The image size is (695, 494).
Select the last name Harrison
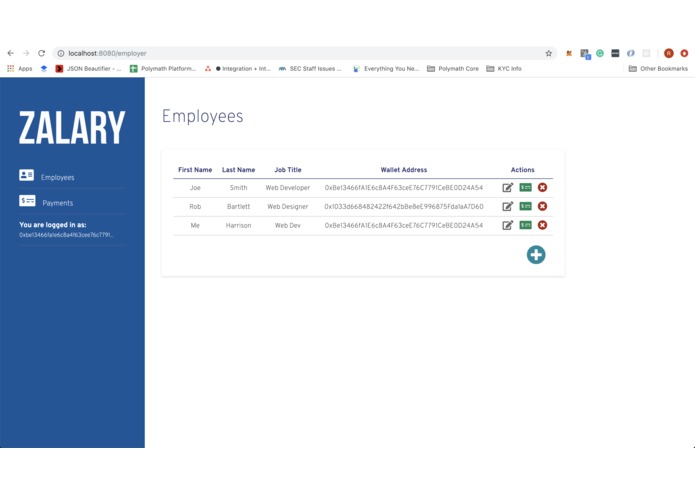[238, 226]
